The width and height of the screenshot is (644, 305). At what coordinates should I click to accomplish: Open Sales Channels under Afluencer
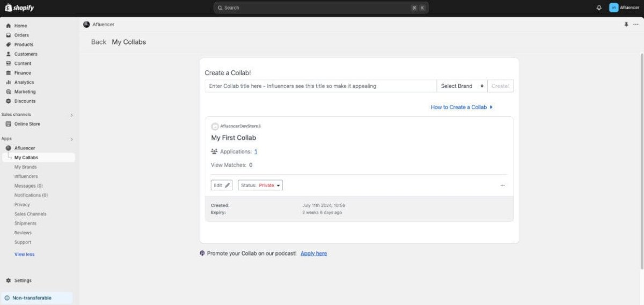point(30,214)
